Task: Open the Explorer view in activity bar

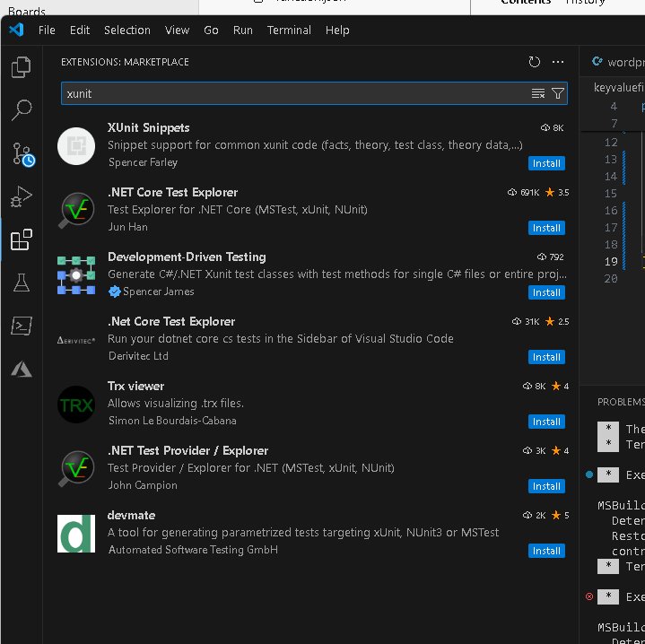Action: [21, 67]
